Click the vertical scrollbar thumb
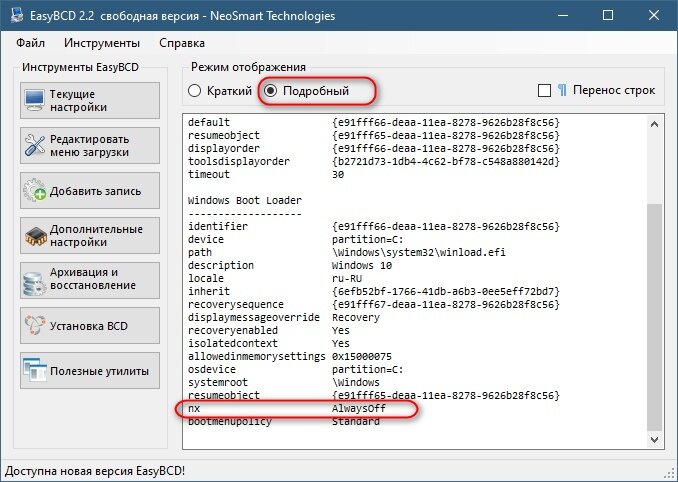 (654, 317)
